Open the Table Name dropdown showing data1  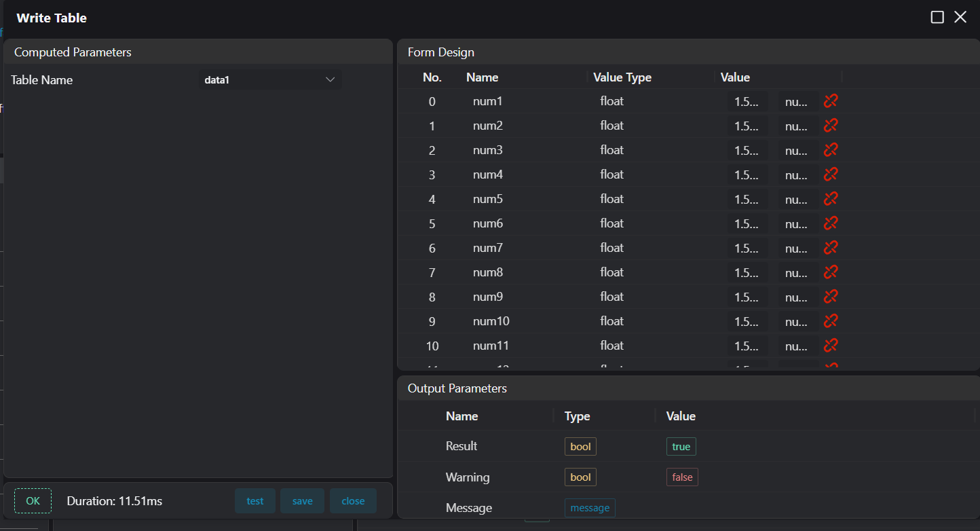270,80
